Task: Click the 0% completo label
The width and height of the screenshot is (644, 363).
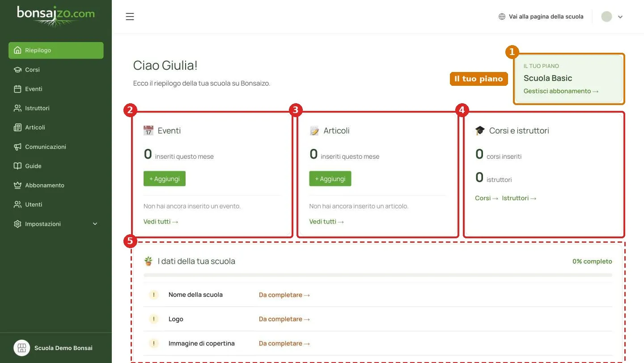Action: pos(592,262)
